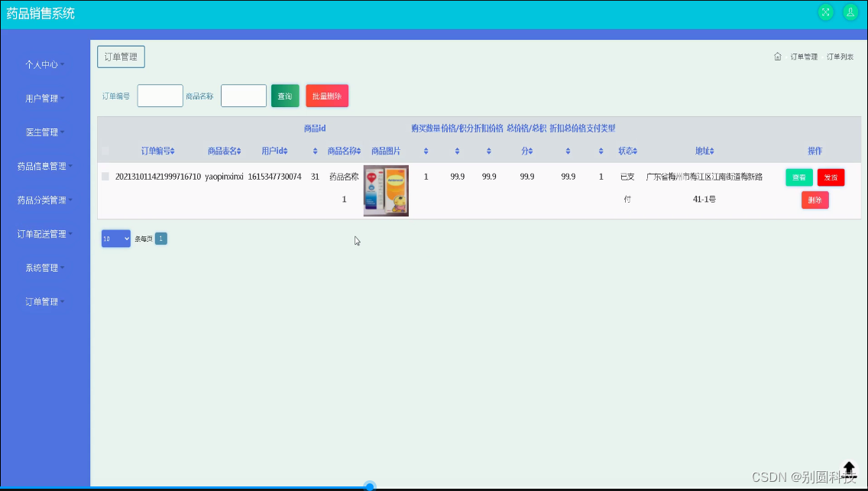This screenshot has height=491, width=868.
Task: Expand the 药品信息管理 sidebar section
Action: pyautogui.click(x=44, y=166)
